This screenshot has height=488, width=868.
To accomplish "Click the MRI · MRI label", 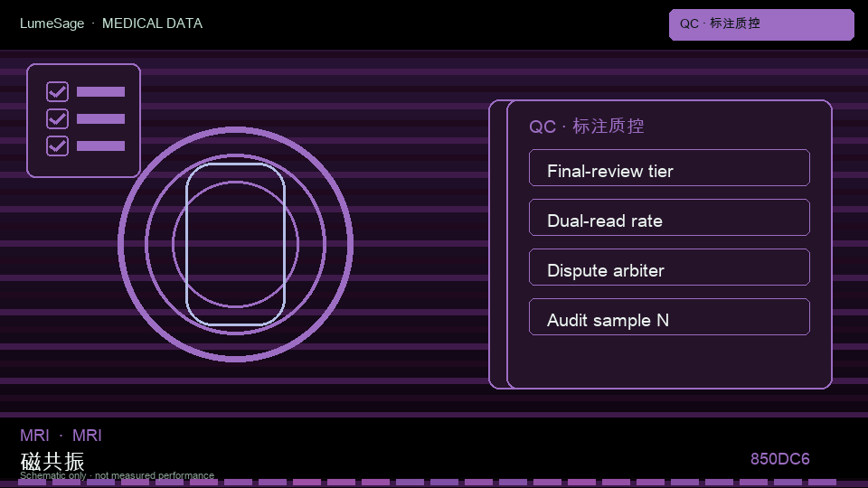I will click(x=61, y=436).
